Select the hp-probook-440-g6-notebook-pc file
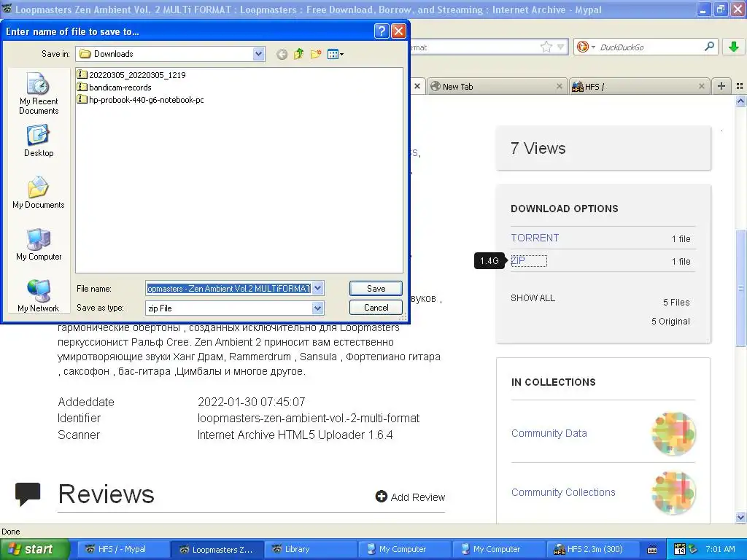This screenshot has height=560, width=747. pos(141,99)
